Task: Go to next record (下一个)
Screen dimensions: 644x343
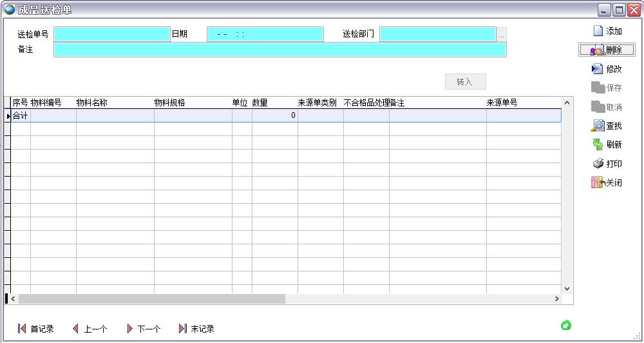Action: (129, 329)
